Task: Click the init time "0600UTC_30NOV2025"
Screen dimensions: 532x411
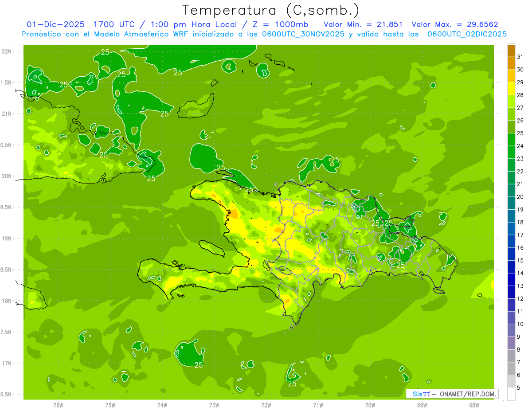Action: coord(304,34)
